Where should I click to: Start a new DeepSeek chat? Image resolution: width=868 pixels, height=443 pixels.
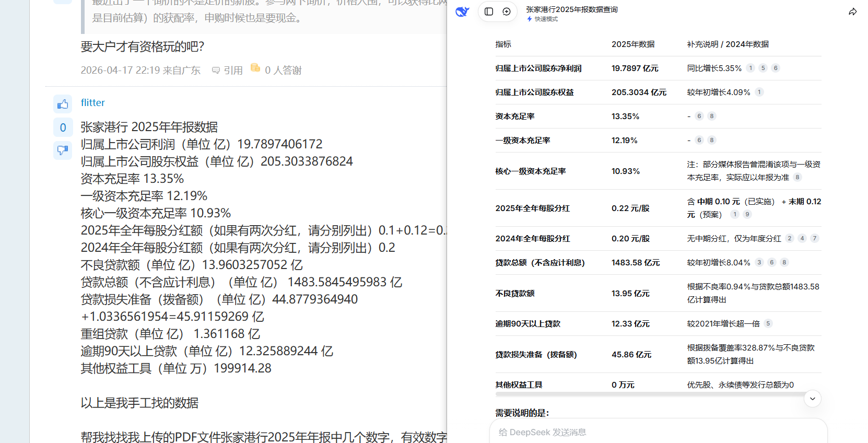[507, 11]
